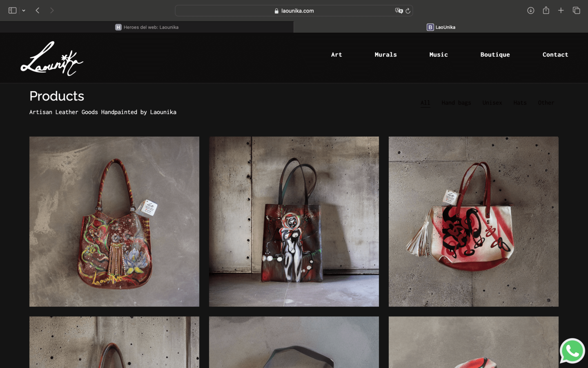Go back to the previous page
The image size is (588, 368).
click(38, 11)
